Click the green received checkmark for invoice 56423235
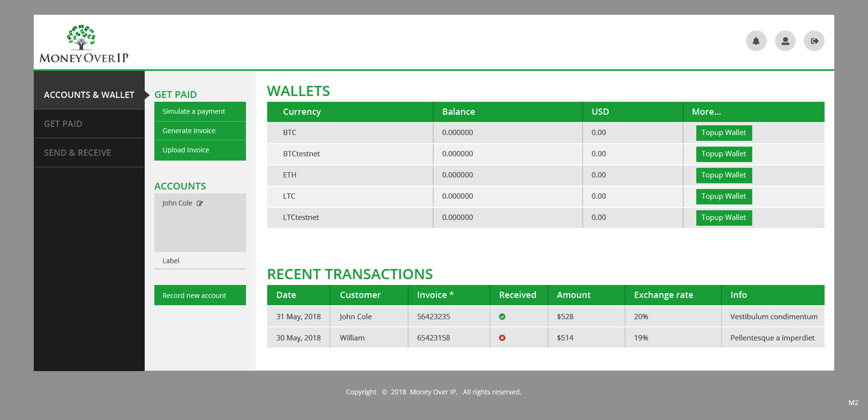868x420 pixels. pyautogui.click(x=502, y=316)
